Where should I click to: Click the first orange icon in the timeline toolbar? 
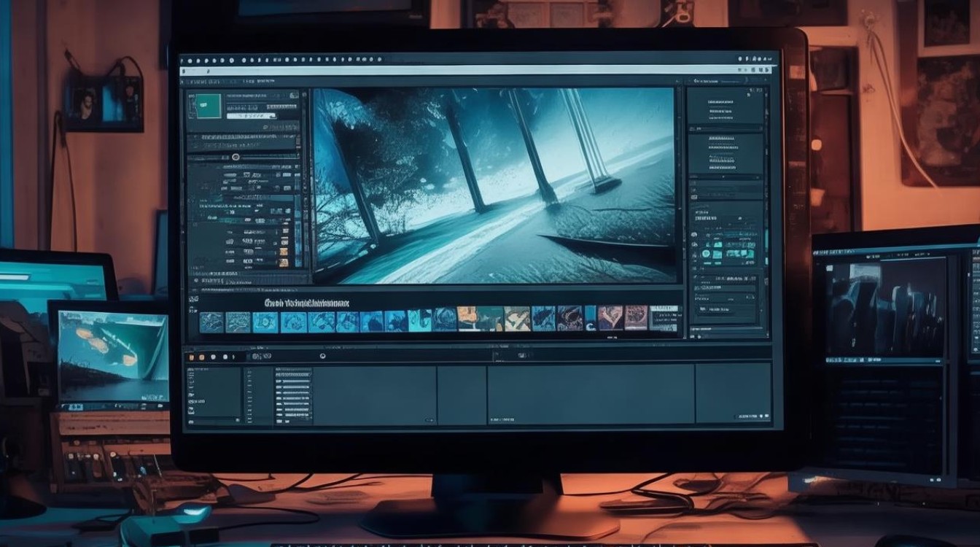(x=191, y=357)
